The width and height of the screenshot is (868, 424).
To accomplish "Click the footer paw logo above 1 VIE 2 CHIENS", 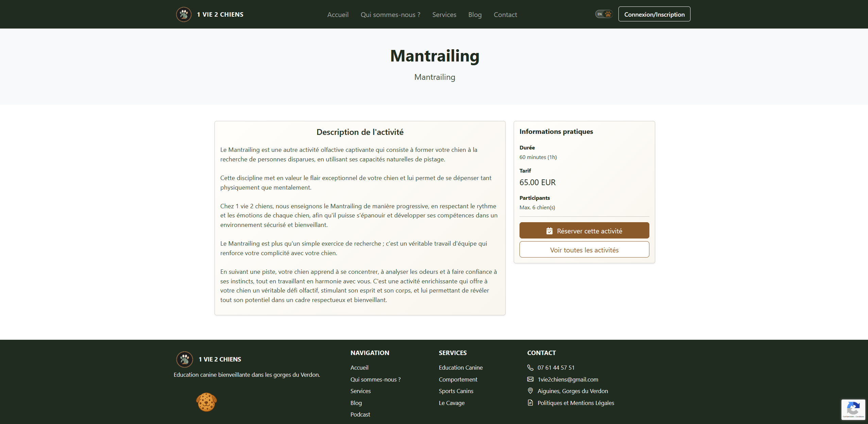I will (185, 359).
